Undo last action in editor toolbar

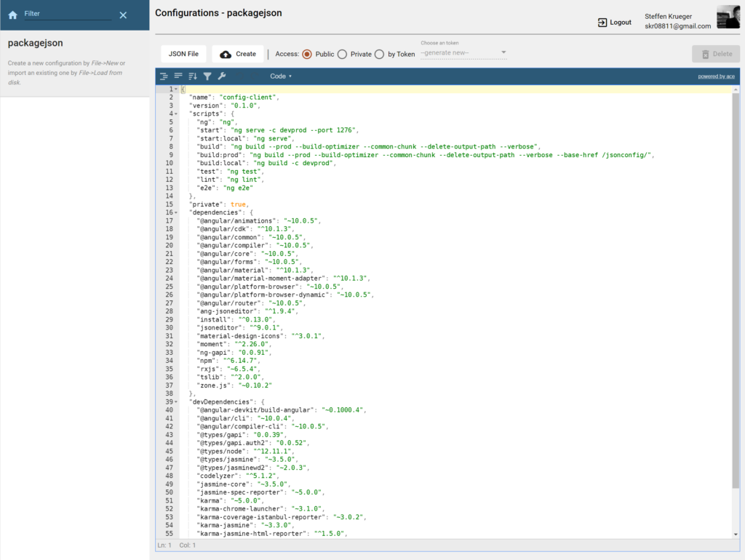[x=239, y=76]
